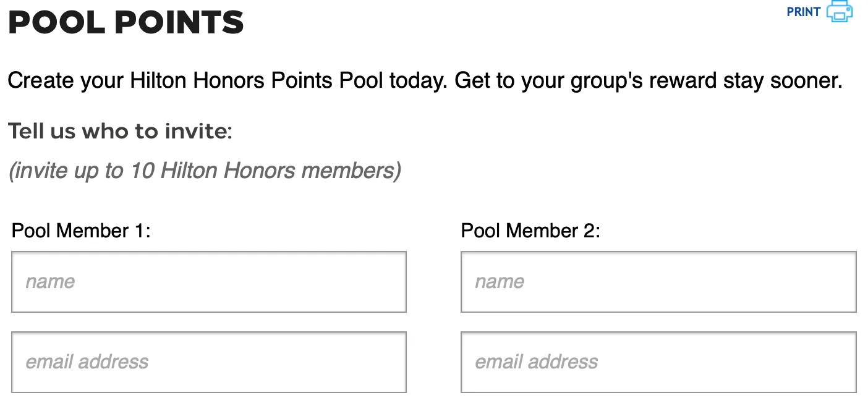The width and height of the screenshot is (868, 403).
Task: Click the word "today." in the intro line
Action: pyautogui.click(x=418, y=82)
